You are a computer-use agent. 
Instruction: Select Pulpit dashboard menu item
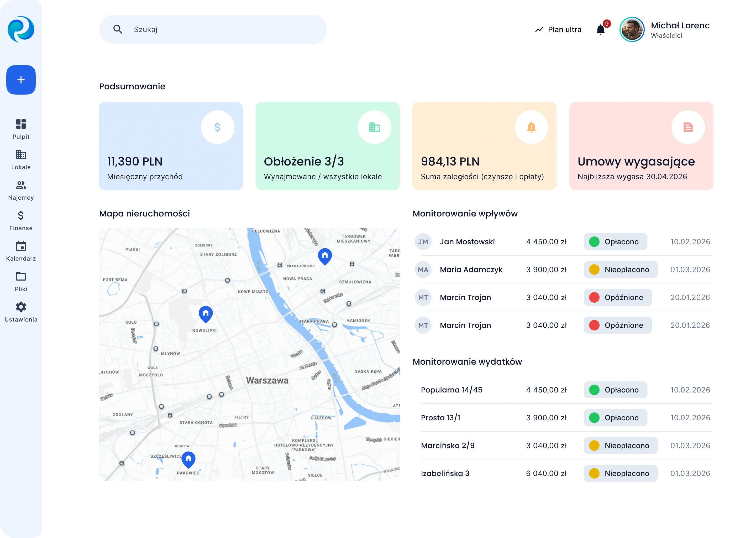coord(21,129)
